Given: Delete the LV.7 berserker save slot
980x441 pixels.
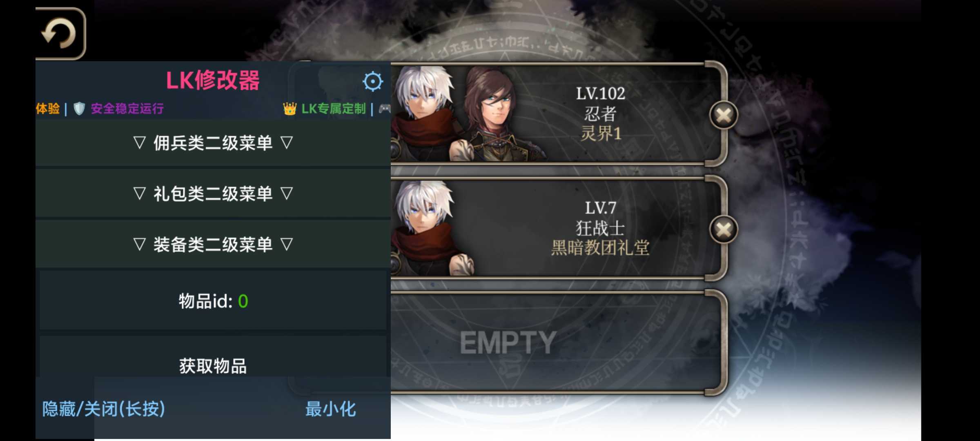Looking at the screenshot, I should tap(724, 229).
